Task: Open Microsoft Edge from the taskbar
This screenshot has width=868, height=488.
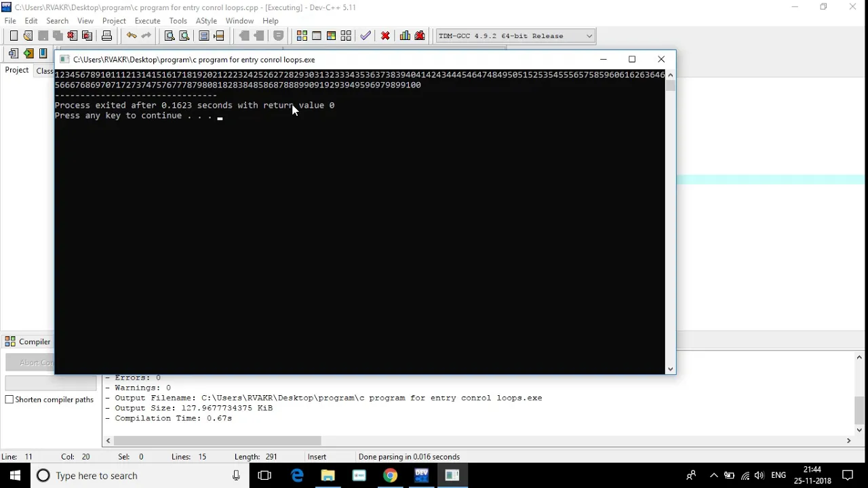Action: click(x=297, y=475)
